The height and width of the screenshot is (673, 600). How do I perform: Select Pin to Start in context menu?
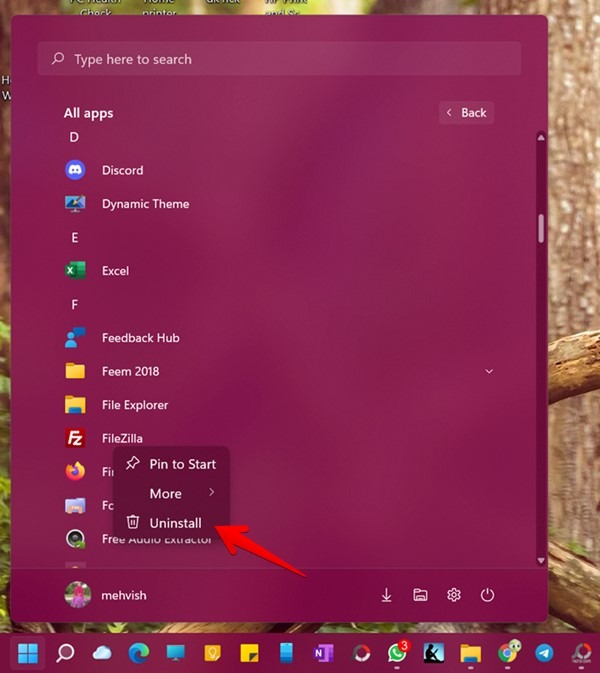[x=171, y=464]
